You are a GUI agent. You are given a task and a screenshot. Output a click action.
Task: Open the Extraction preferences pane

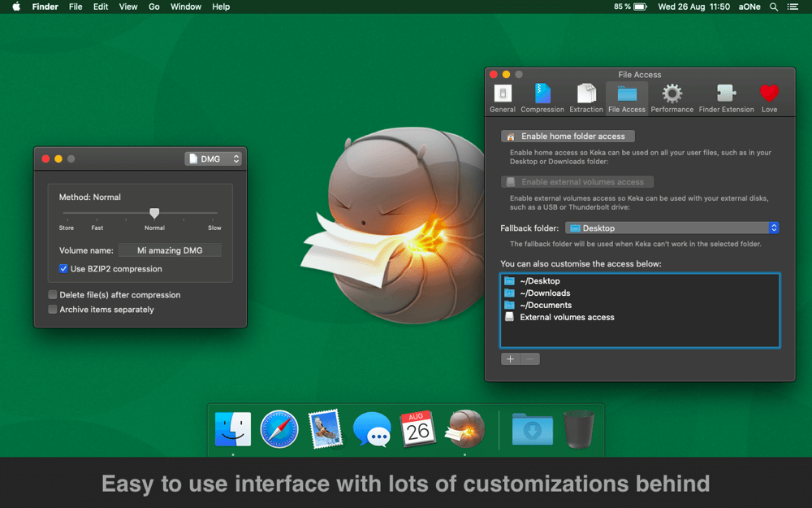pos(586,96)
